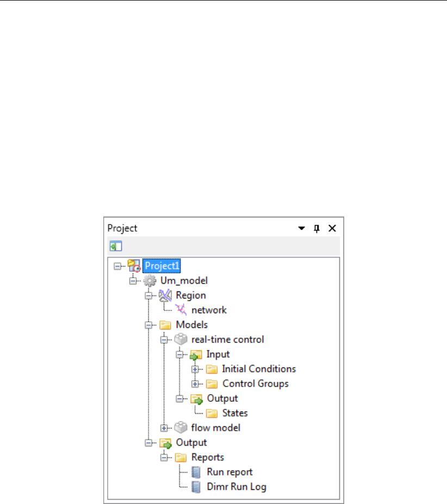This screenshot has width=447, height=504.
Task: Click the Um_model gear icon
Action: (x=150, y=281)
